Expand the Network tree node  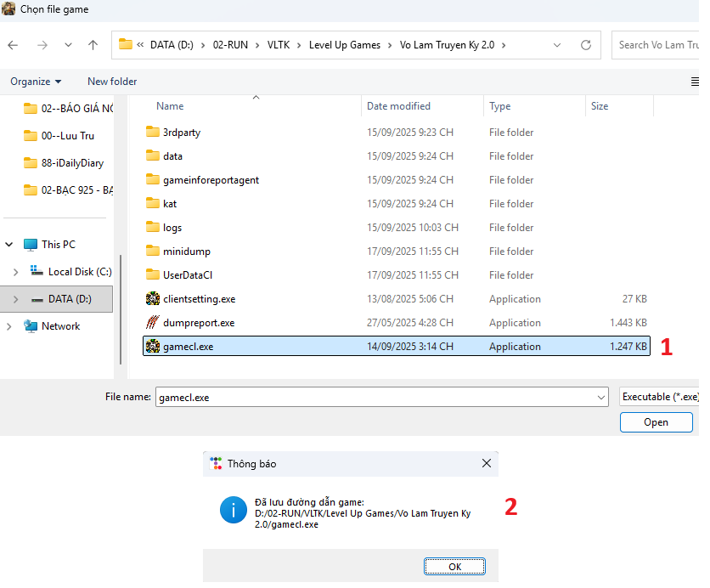(9, 326)
